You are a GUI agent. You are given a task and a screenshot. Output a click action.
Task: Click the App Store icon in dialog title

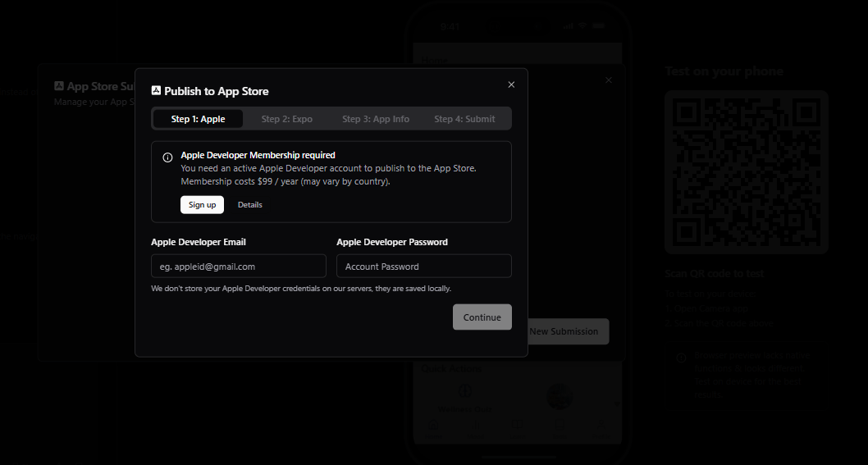156,91
